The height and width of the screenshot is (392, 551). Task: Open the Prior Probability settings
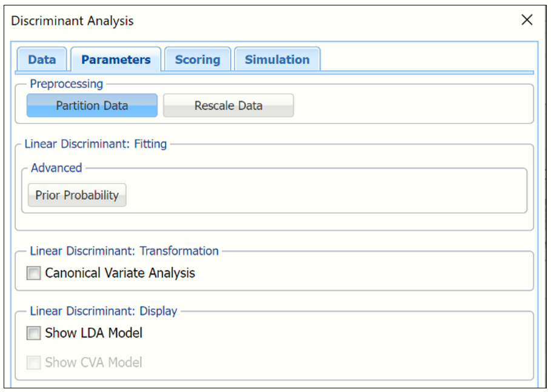(76, 194)
